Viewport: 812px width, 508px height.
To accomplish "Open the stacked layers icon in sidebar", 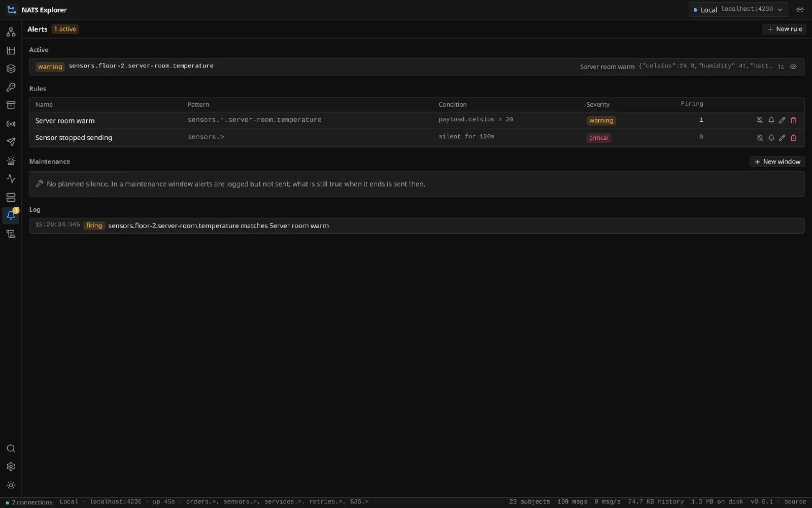I will click(x=11, y=69).
